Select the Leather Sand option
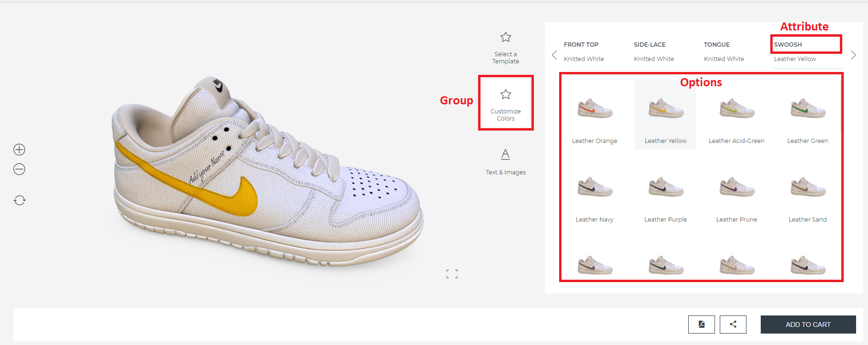This screenshot has width=868, height=345. [x=807, y=193]
